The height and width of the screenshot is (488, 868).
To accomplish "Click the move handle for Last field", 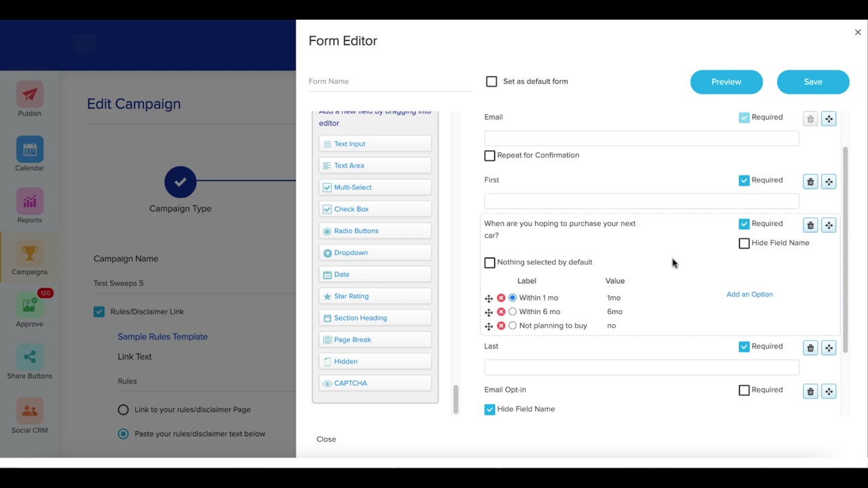I will (x=829, y=348).
